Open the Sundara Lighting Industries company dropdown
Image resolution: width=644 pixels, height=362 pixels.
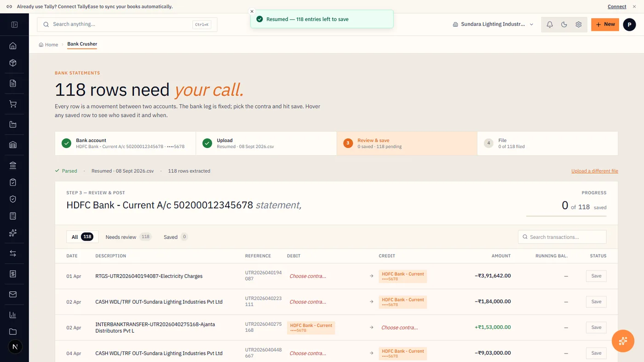tap(493, 24)
